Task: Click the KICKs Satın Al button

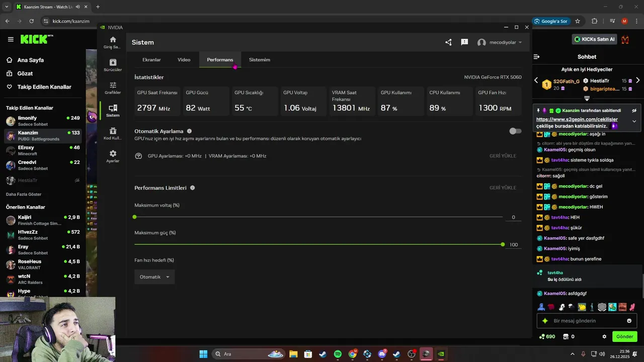Action: click(x=595, y=39)
